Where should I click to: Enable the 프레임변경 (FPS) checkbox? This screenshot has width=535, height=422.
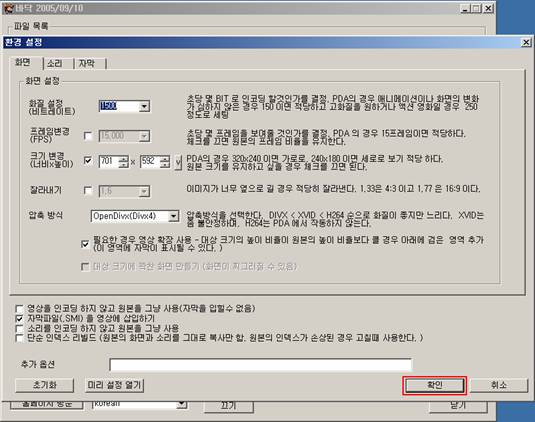tap(88, 136)
